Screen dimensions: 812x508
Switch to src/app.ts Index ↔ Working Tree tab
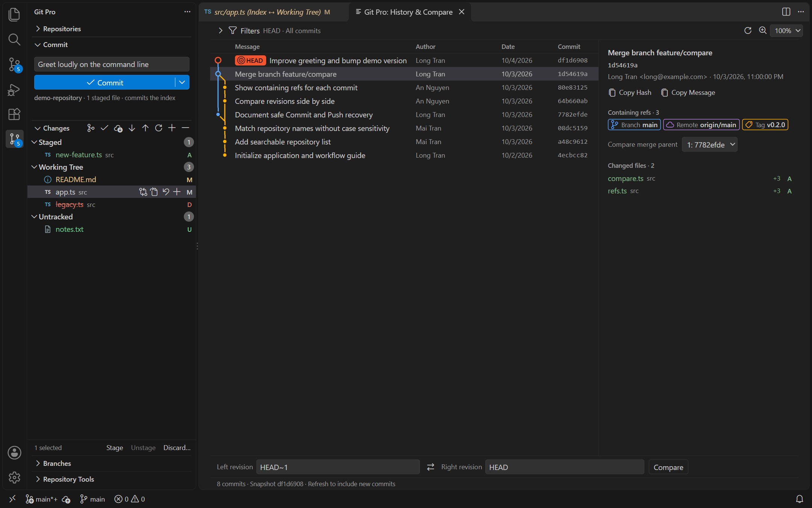coord(273,12)
